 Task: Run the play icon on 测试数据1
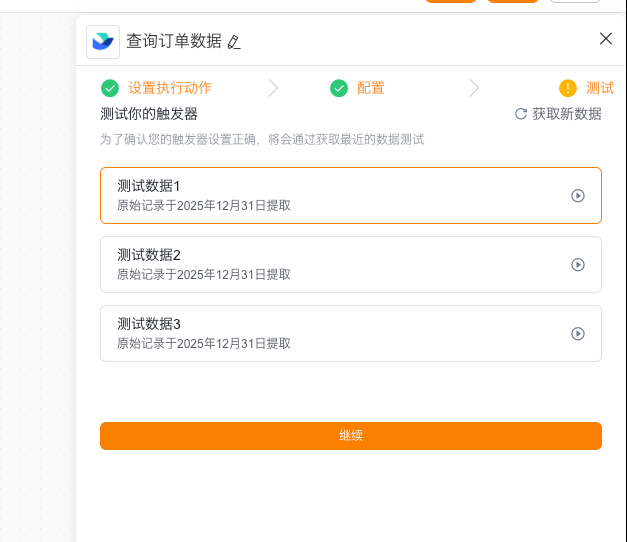578,196
